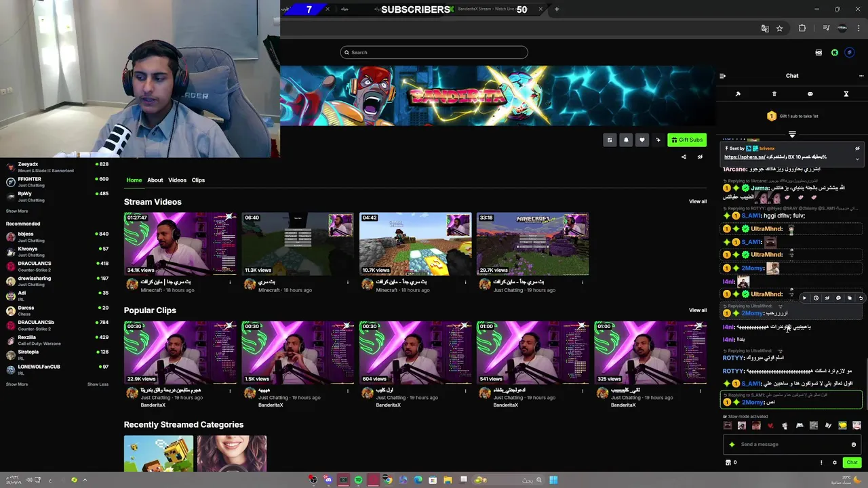This screenshot has height=488, width=868.
Task: Click the green Chat send button
Action: click(x=852, y=463)
